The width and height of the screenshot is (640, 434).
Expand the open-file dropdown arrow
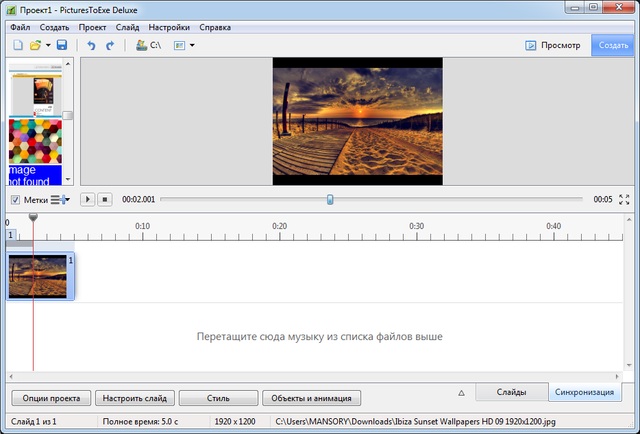click(x=47, y=46)
